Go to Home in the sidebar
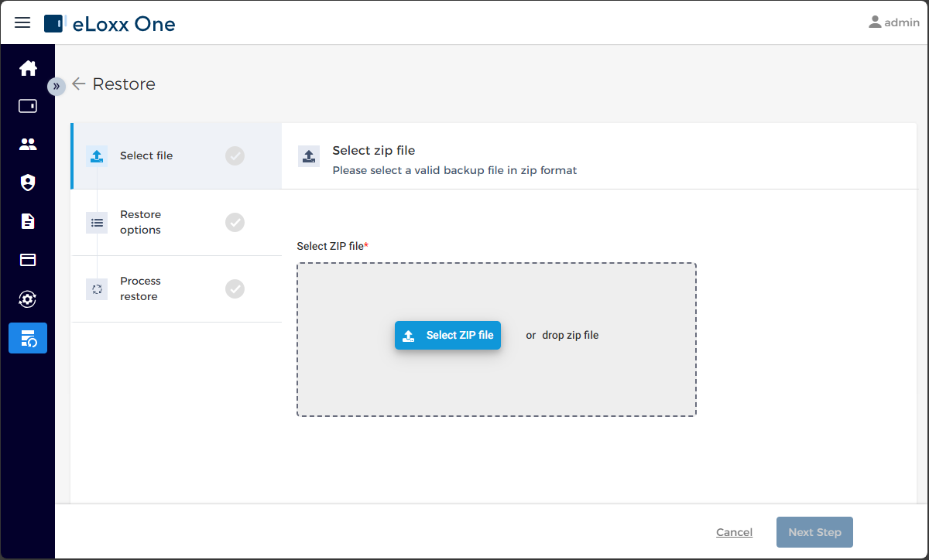Screen dimensions: 929x560 (x=28, y=68)
